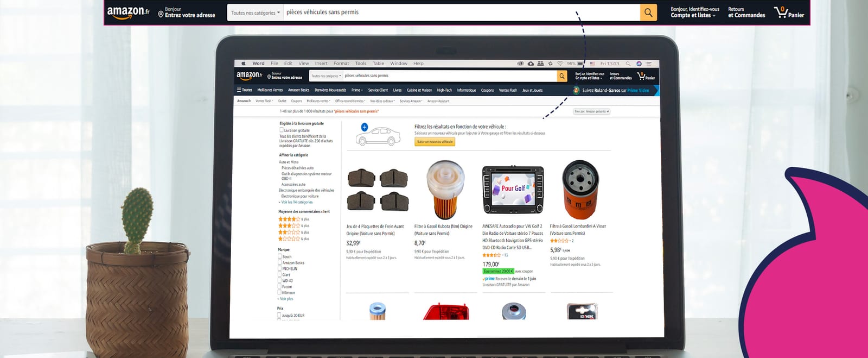Open Toutes nos catégories dropdown on the laptop screen
The width and height of the screenshot is (868, 358).
coord(326,76)
